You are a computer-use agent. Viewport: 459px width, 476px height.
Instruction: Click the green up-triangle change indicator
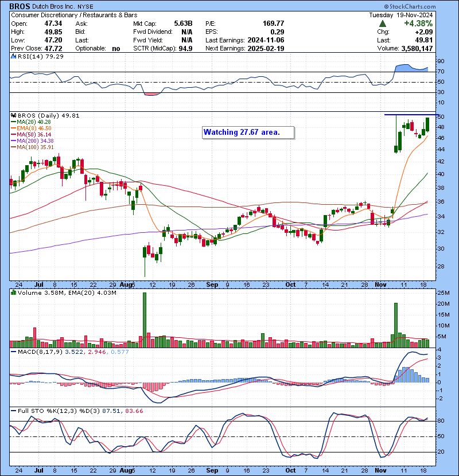(x=383, y=24)
